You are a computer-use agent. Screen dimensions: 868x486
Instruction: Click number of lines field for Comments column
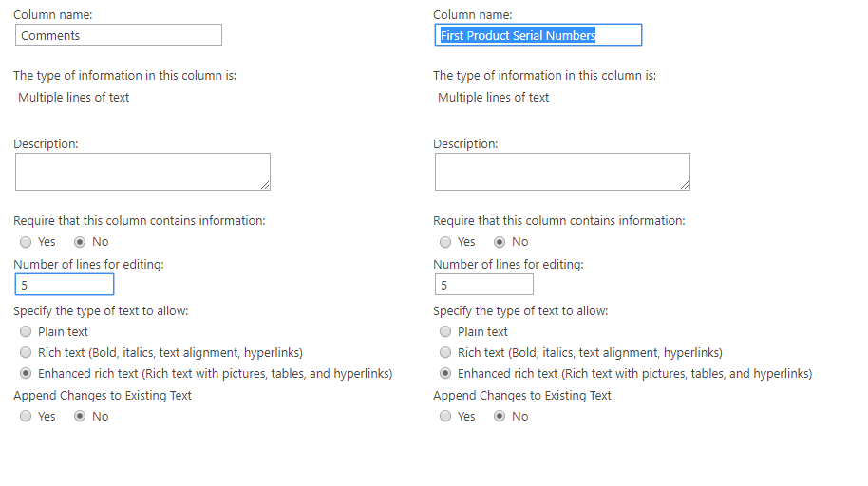click(65, 285)
